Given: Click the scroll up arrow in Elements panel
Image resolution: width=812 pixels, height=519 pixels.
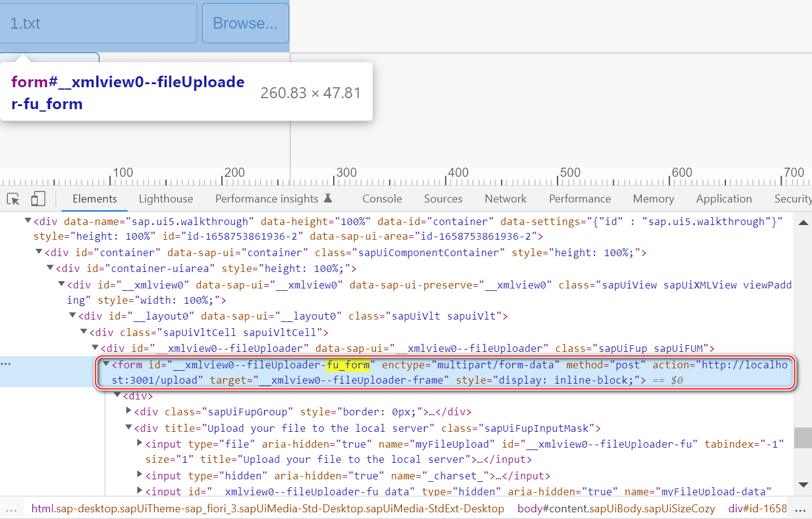Looking at the screenshot, I should (x=804, y=222).
